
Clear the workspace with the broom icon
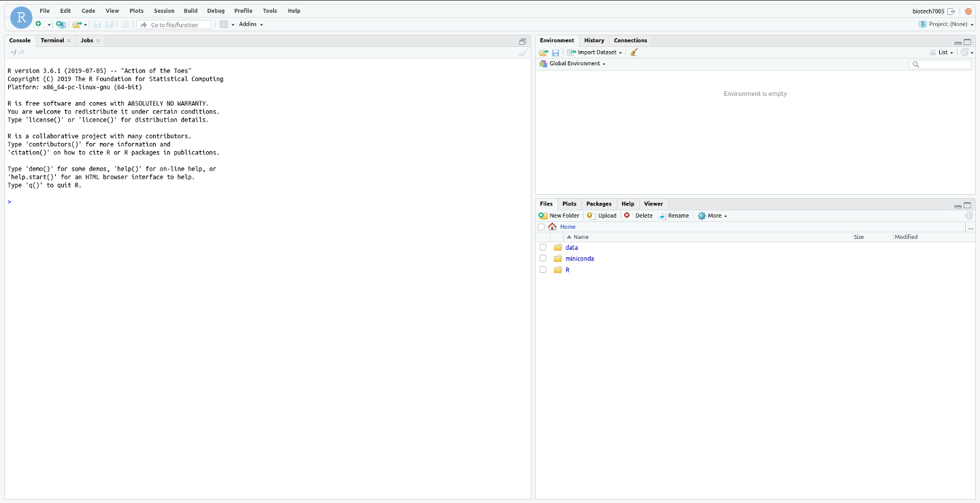[x=634, y=52]
